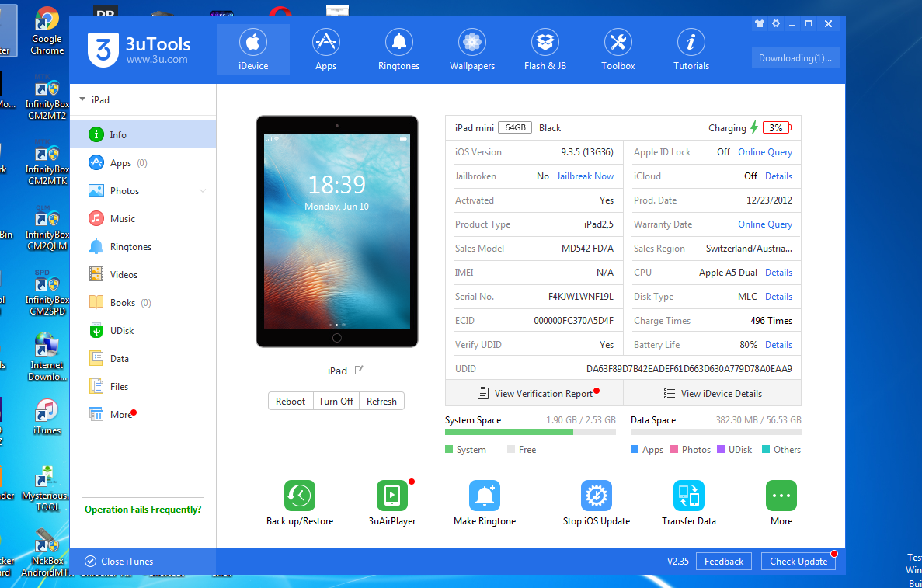Open the Battery Life Details link
The width and height of the screenshot is (922, 588).
pyautogui.click(x=778, y=345)
